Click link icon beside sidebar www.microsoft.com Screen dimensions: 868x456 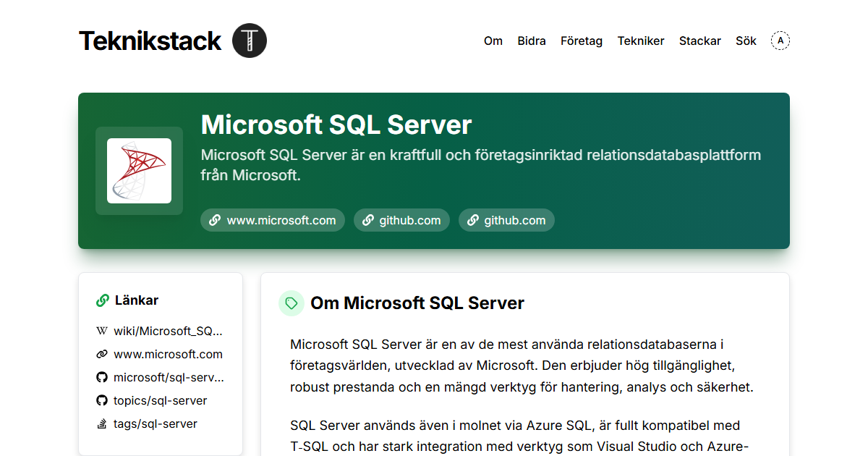point(102,354)
